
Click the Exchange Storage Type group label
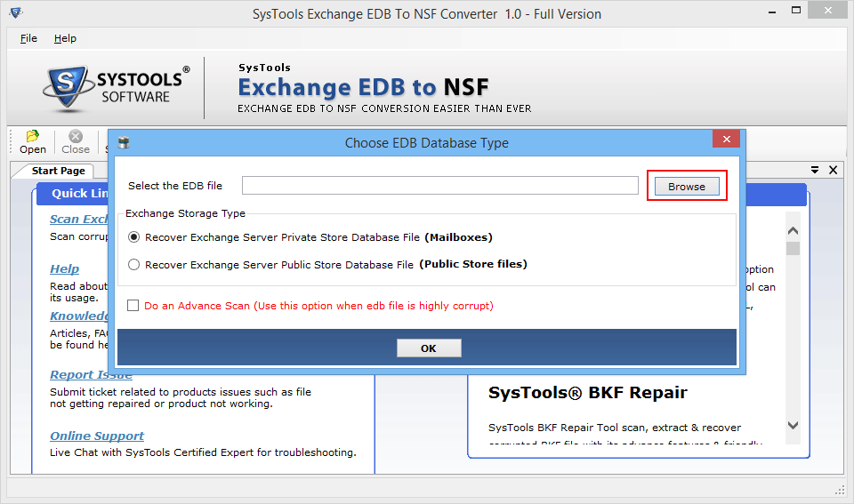click(185, 213)
